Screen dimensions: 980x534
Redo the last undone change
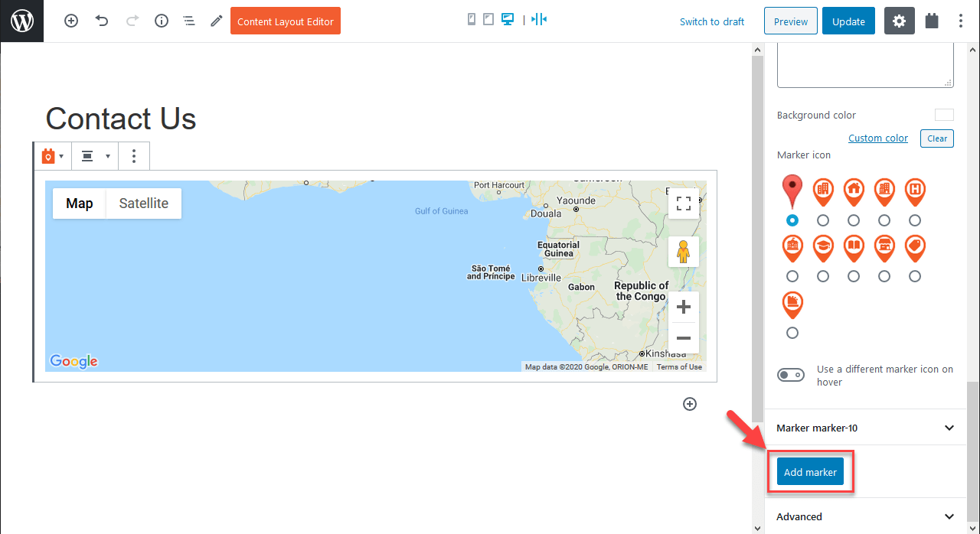[132, 21]
